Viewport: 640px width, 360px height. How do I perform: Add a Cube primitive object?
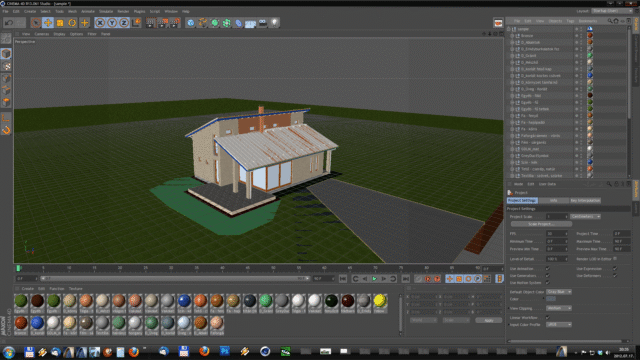[x=191, y=23]
